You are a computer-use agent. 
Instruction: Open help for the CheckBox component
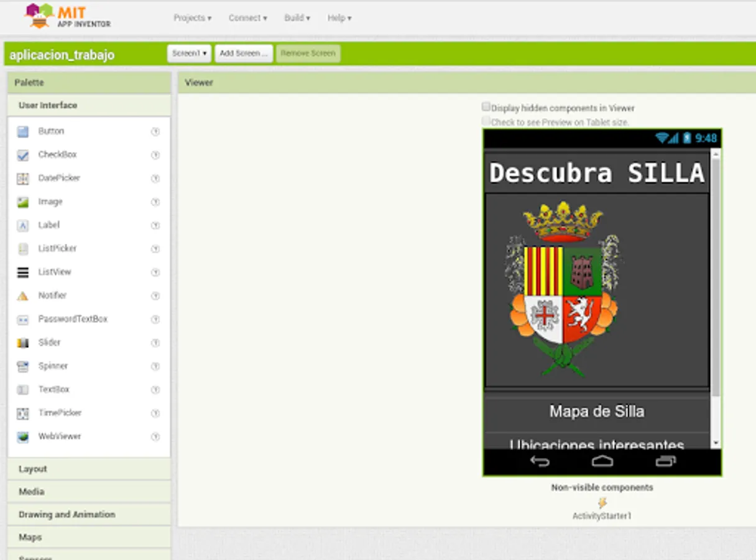pyautogui.click(x=155, y=155)
